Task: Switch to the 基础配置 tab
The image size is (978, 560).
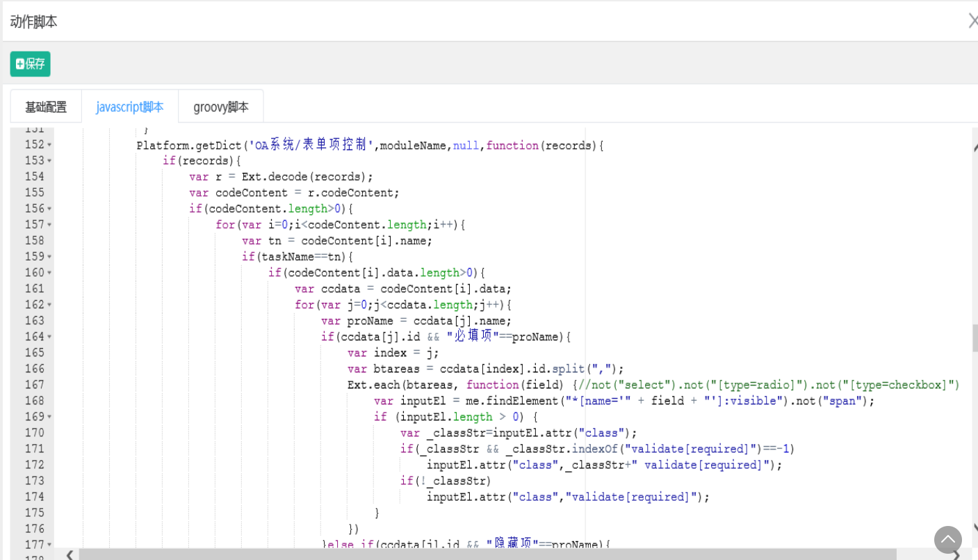Action: coord(46,107)
